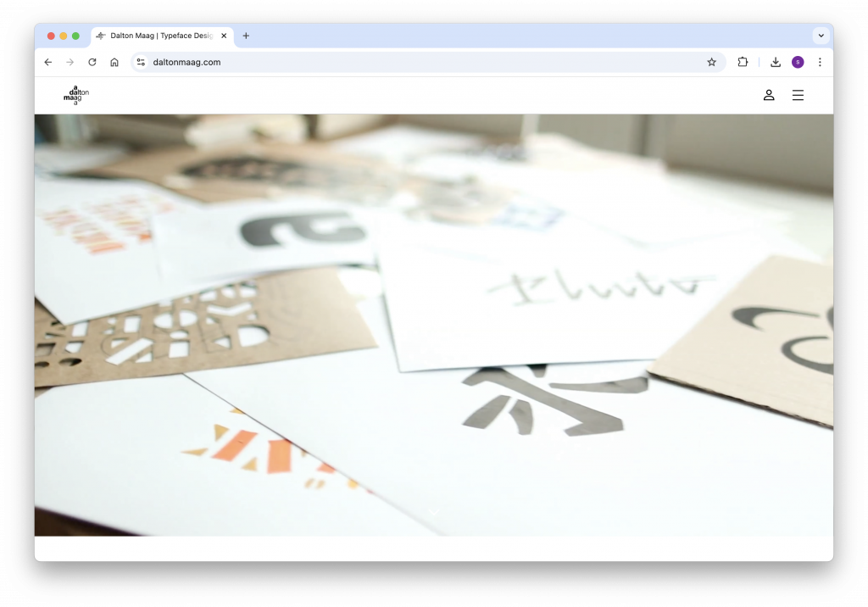Go to the browser home page

114,62
